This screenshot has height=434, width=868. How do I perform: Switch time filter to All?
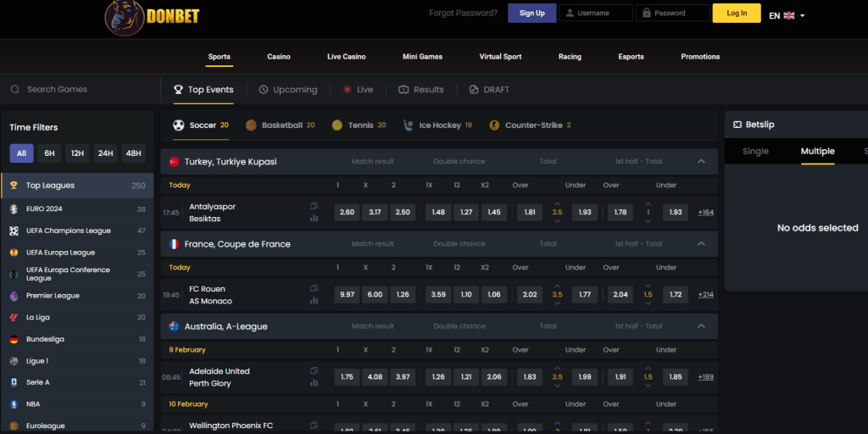[x=22, y=153]
